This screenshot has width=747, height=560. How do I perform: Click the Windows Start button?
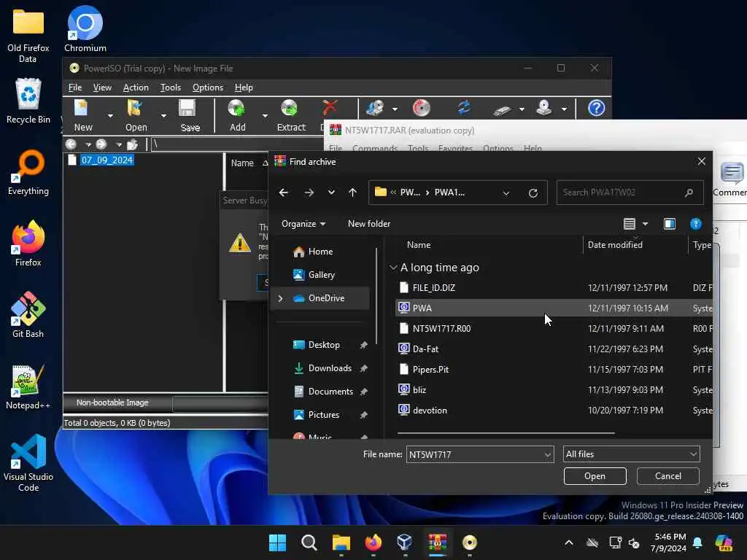click(x=277, y=542)
